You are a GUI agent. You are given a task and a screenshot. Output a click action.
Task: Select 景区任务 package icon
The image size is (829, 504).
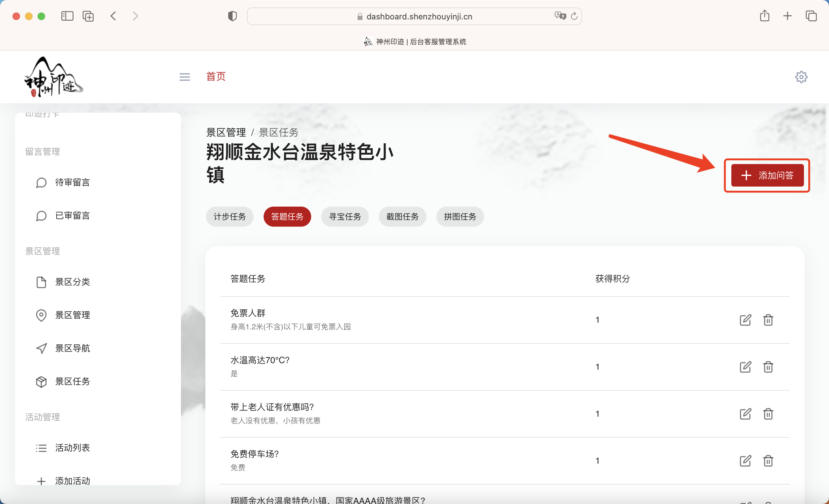pos(41,382)
